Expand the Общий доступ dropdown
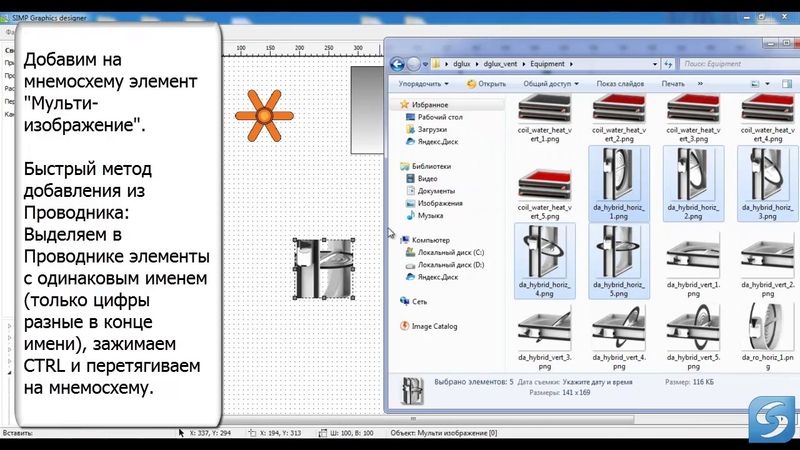The width and height of the screenshot is (800, 450). [551, 84]
